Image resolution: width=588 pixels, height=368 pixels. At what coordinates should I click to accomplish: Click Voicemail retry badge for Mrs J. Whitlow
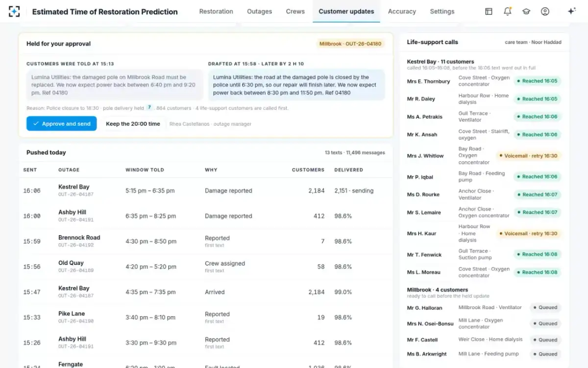(x=528, y=156)
